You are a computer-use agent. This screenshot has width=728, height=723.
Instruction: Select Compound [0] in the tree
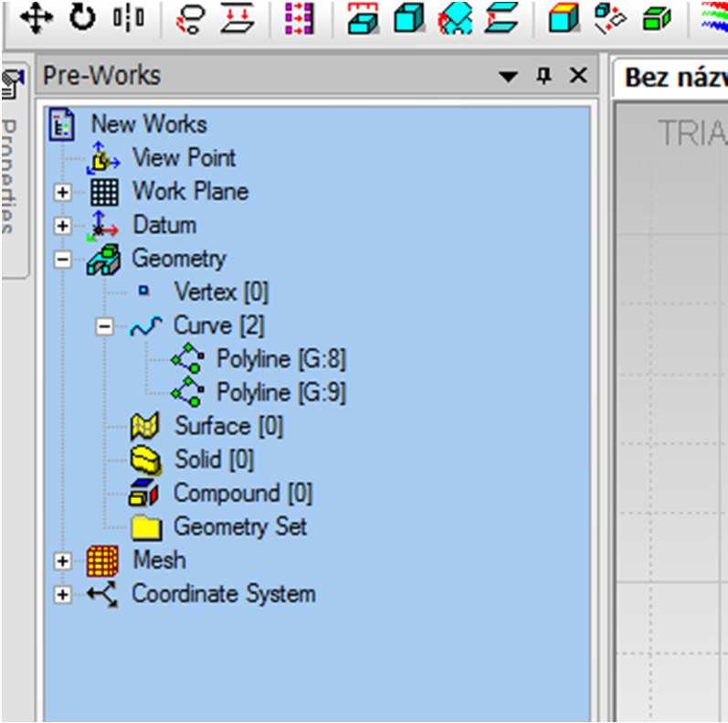pos(243,493)
